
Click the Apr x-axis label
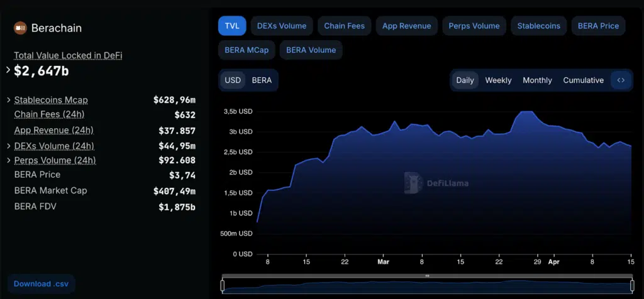tap(553, 262)
